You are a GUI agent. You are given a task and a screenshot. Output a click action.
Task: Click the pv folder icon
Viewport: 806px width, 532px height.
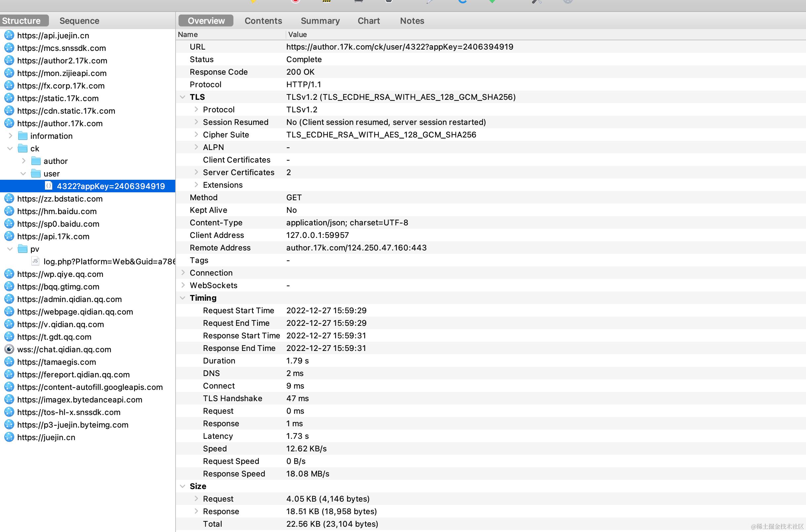[23, 249]
